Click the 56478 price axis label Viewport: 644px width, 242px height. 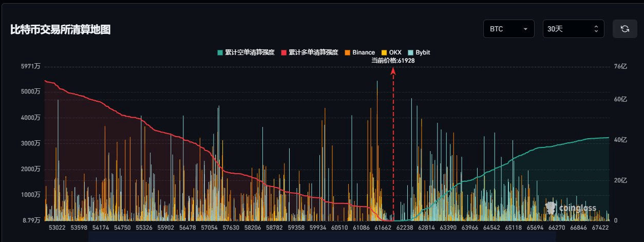[x=187, y=228]
